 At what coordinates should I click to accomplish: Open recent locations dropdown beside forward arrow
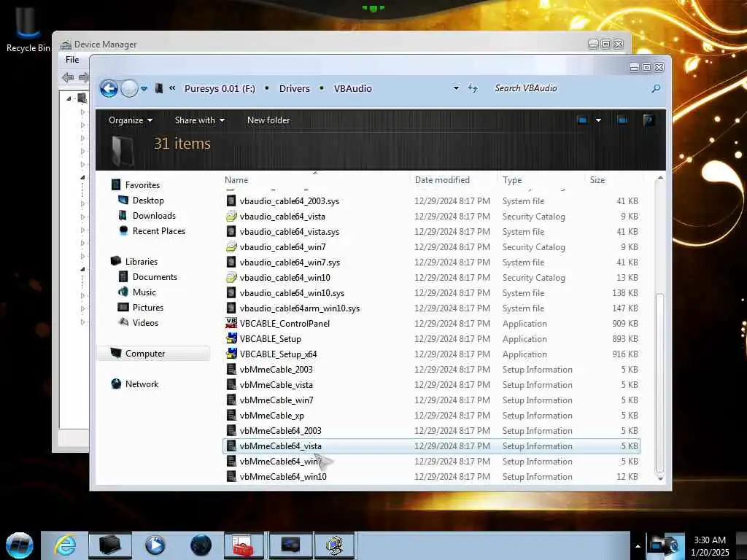[x=144, y=88]
